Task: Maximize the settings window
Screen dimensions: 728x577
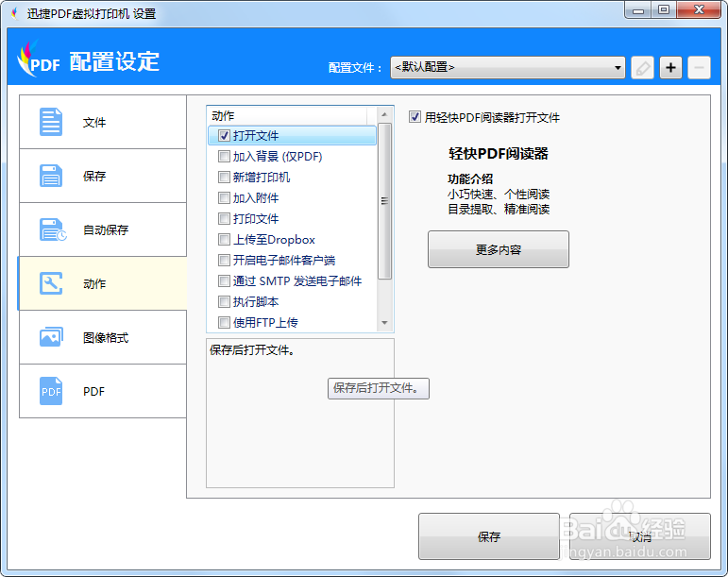Action: pyautogui.click(x=664, y=10)
